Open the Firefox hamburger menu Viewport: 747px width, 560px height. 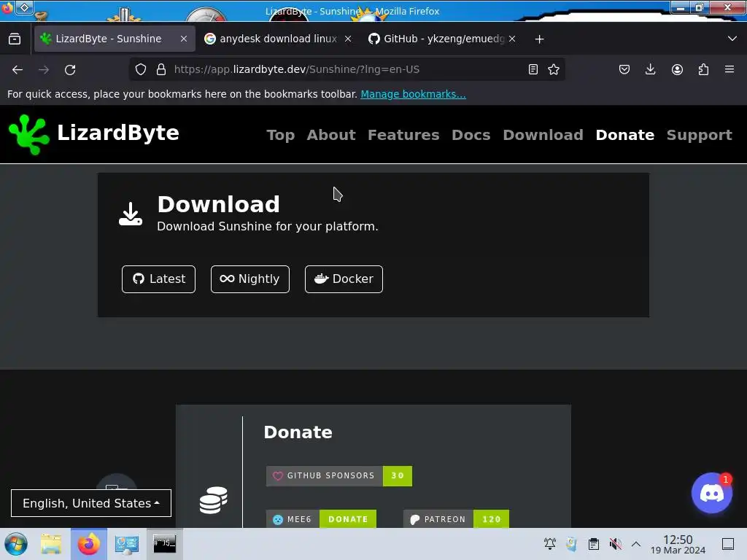point(729,69)
